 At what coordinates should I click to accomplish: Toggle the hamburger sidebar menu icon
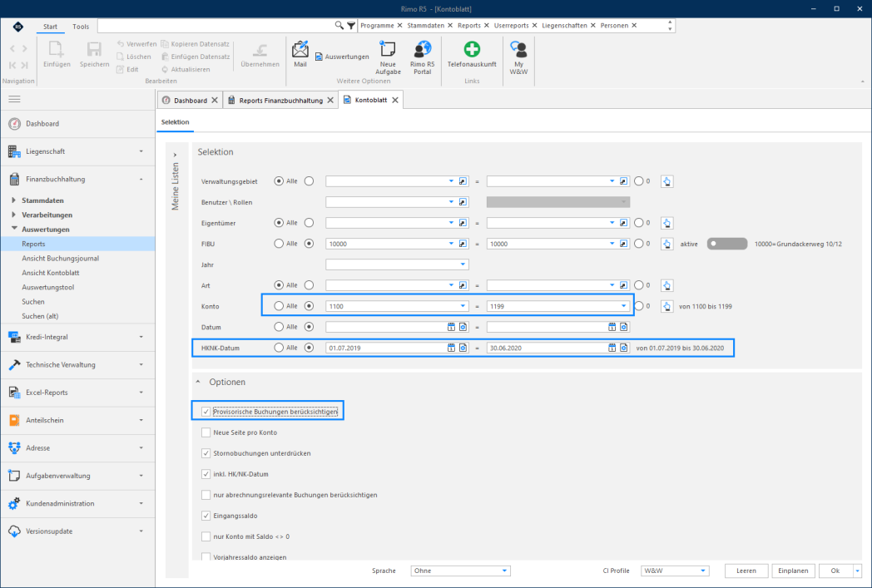pos(14,99)
